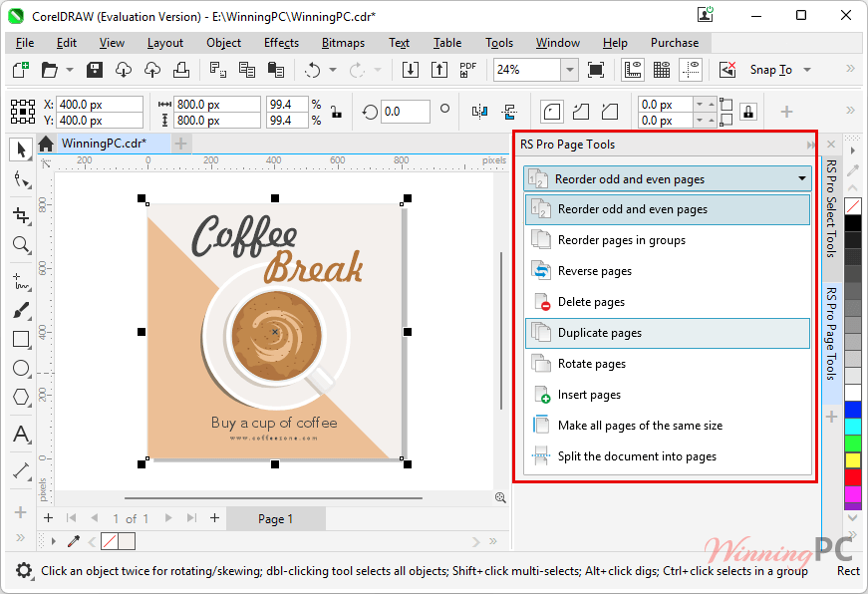Click the Mirror horizontally icon

pos(480,112)
